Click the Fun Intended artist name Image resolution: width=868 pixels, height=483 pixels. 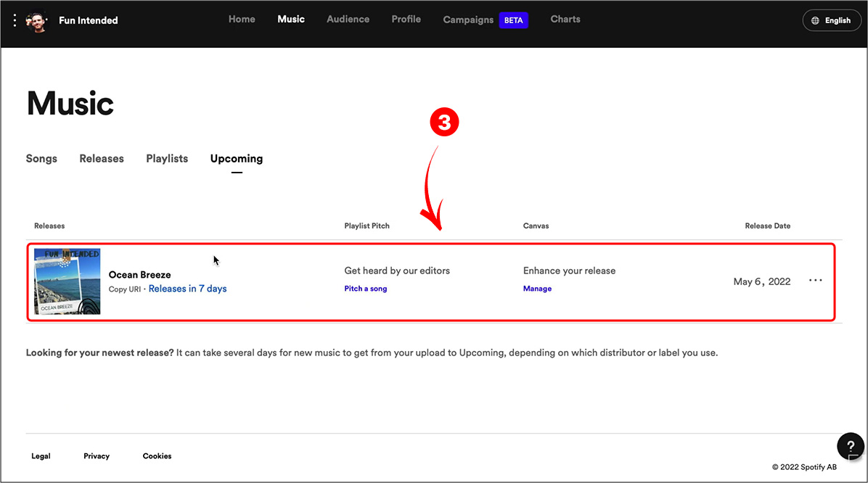pyautogui.click(x=89, y=20)
